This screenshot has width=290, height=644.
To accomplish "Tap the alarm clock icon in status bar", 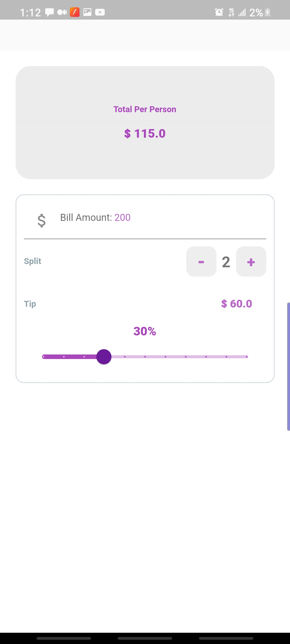I will point(219,12).
